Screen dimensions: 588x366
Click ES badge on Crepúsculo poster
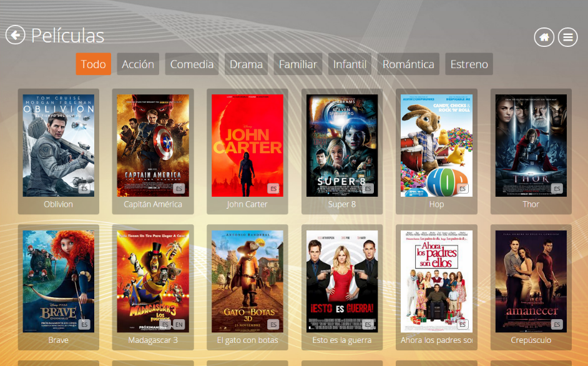557,324
